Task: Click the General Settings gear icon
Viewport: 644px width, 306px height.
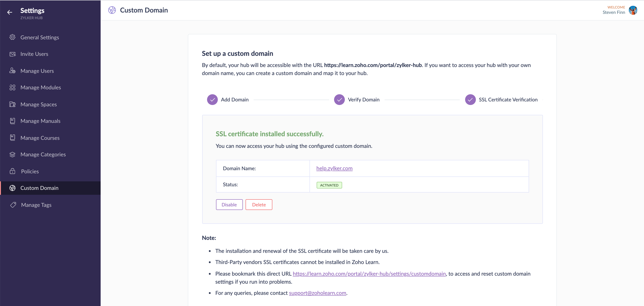Action: [x=12, y=37]
